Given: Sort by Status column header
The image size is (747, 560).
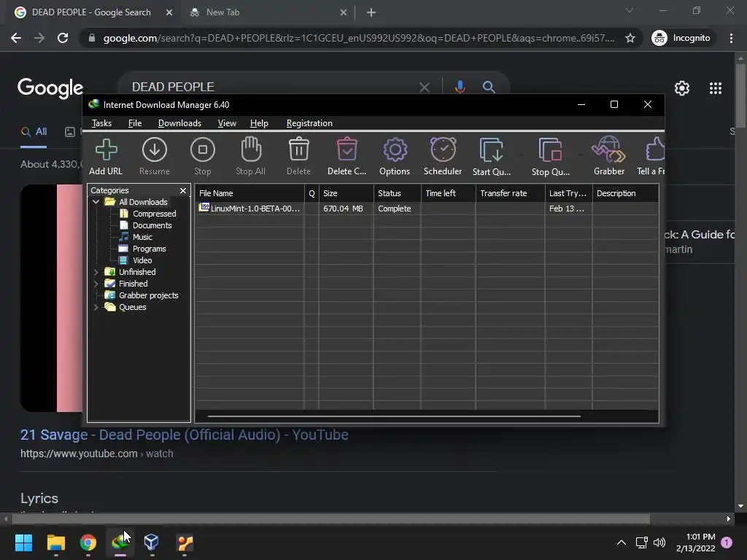Looking at the screenshot, I should coord(398,193).
